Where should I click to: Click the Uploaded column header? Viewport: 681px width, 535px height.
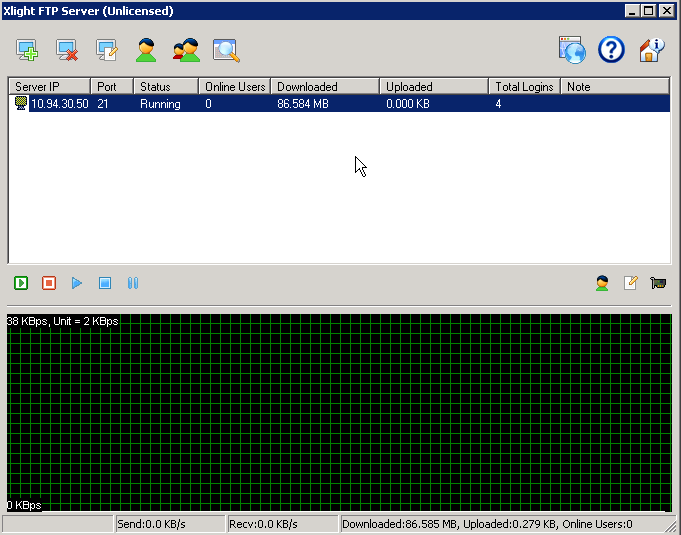(434, 87)
